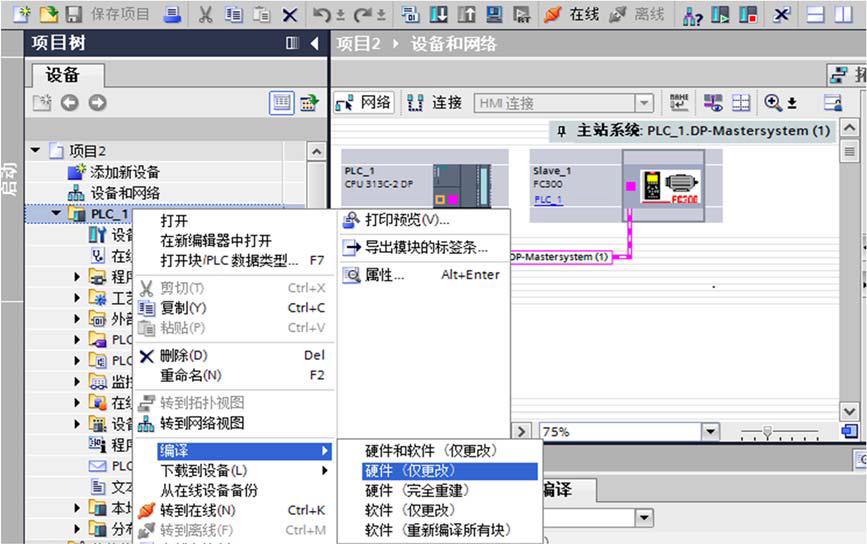Viewport: 867px width, 544px height.
Task: Toggle the 网络 (Network) mode button
Action: coord(364,103)
